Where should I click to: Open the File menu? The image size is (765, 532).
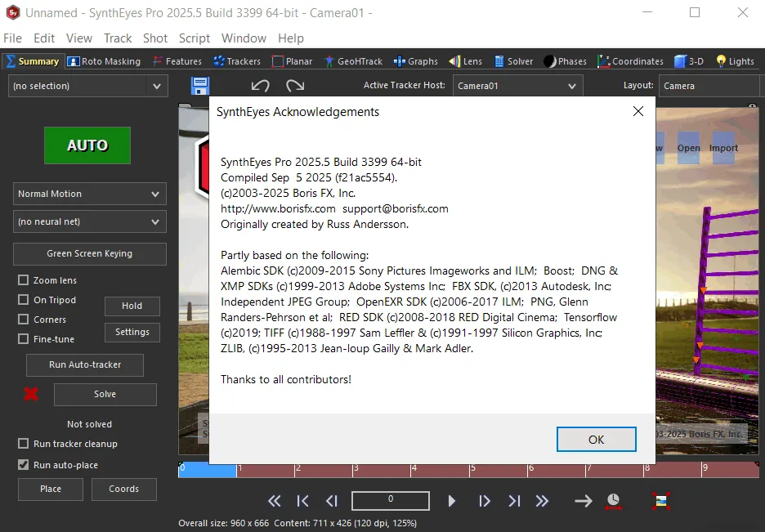[12, 38]
